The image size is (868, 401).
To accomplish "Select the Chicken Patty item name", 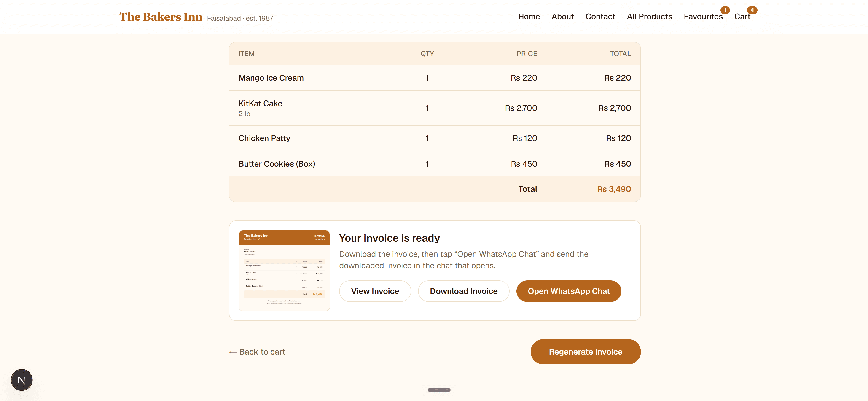I will (264, 138).
